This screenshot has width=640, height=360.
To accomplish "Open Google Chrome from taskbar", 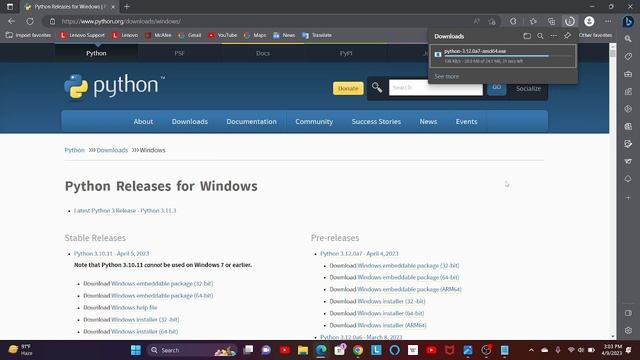I will (358, 350).
